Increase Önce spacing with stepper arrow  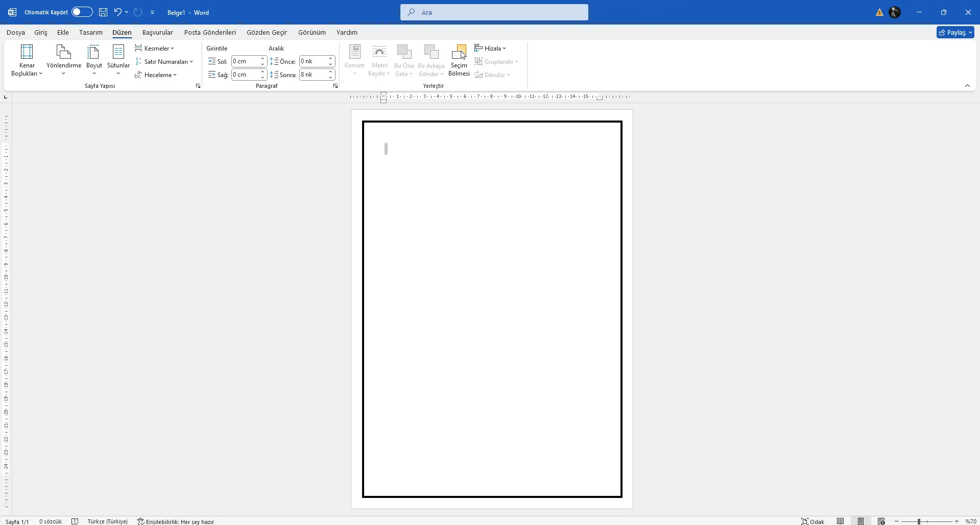pos(330,59)
